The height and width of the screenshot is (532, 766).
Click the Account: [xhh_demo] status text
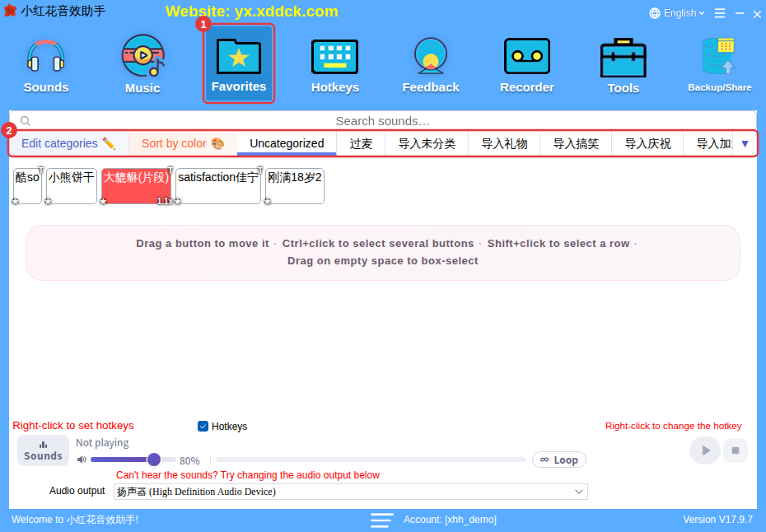pyautogui.click(x=450, y=520)
